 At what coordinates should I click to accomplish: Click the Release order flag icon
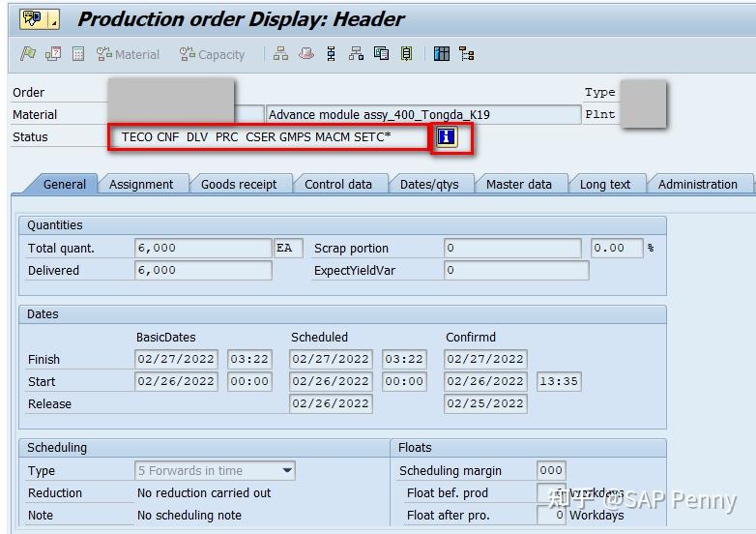point(28,53)
